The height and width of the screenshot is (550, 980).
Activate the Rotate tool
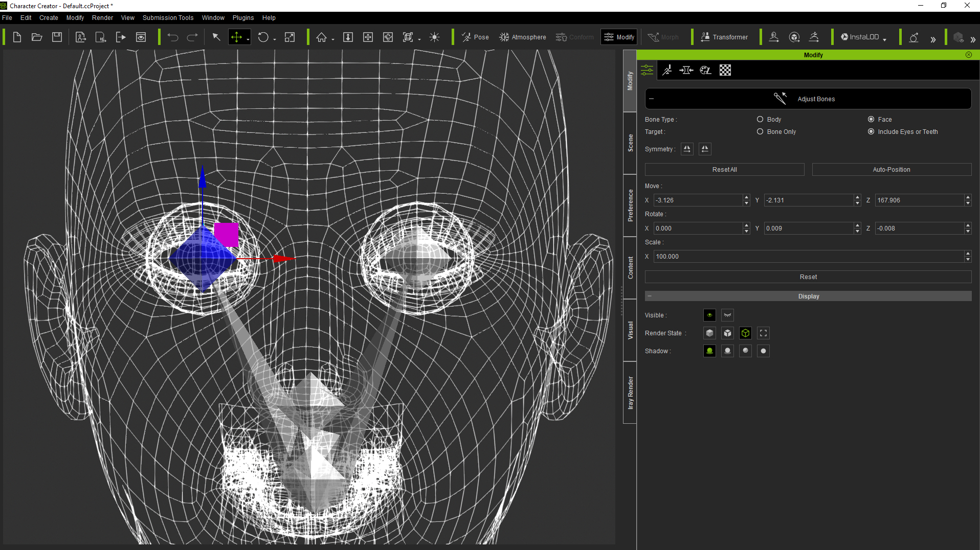[263, 37]
